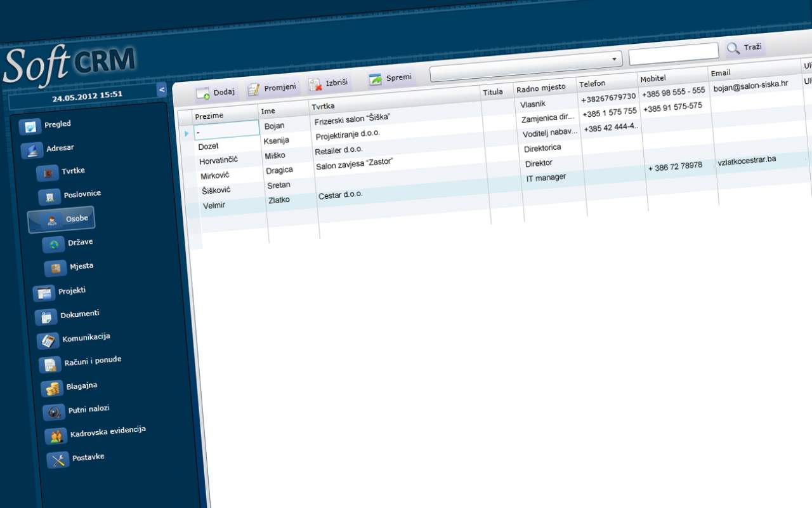The image size is (812, 508).
Task: Click the Poslovnice branch offices icon
Action: tap(49, 197)
